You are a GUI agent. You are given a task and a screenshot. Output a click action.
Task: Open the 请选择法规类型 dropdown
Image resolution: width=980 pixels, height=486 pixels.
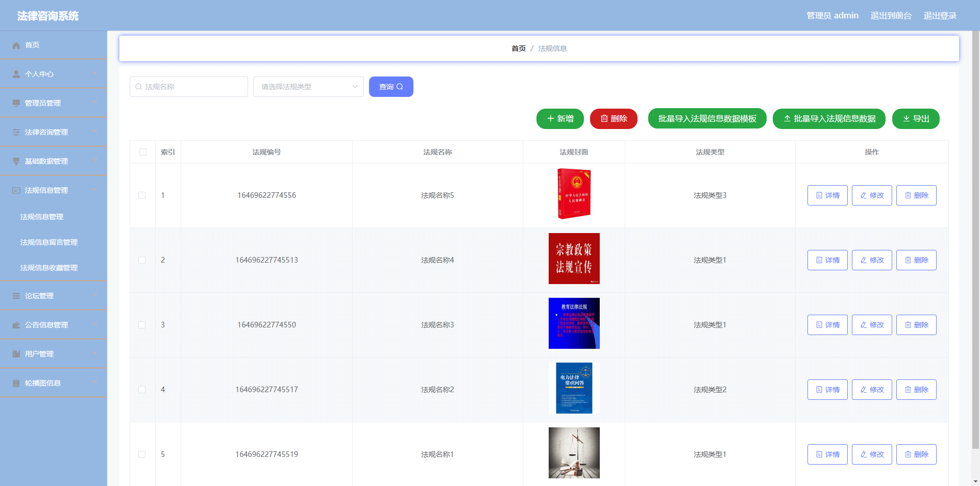click(308, 87)
